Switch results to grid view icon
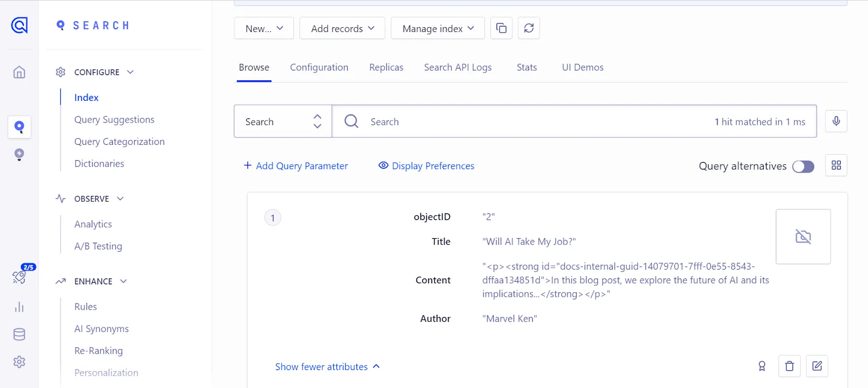Screen dimensions: 868x388 (836, 166)
